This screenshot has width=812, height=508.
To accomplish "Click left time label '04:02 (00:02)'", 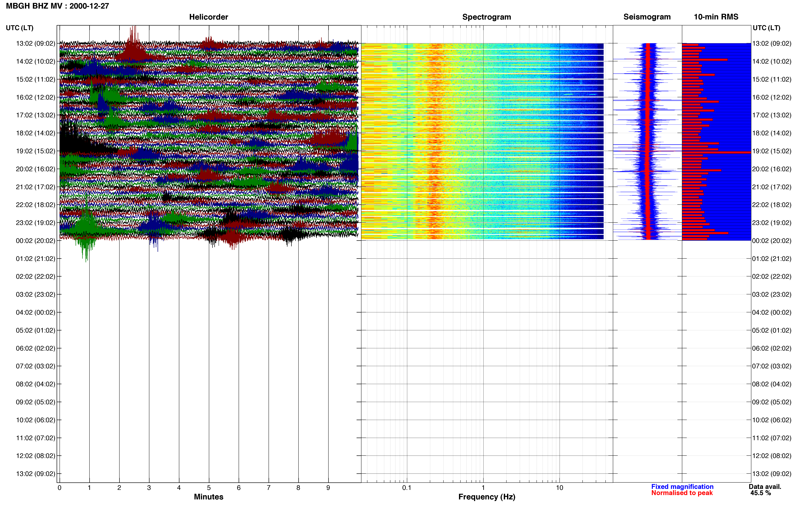I will click(x=36, y=313).
